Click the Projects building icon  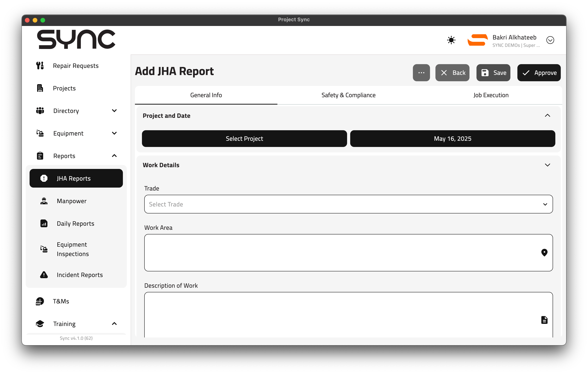coord(40,88)
